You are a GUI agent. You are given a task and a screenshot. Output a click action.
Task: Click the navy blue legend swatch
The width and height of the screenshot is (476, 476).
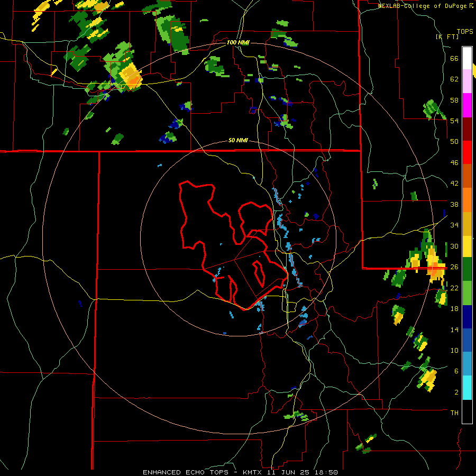pos(467,317)
